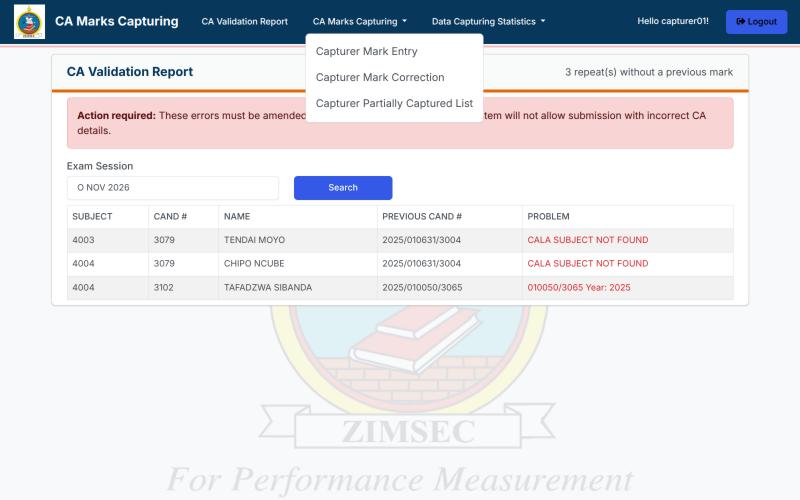800x500 pixels.
Task: Click candidate number 3102
Action: pos(163,287)
